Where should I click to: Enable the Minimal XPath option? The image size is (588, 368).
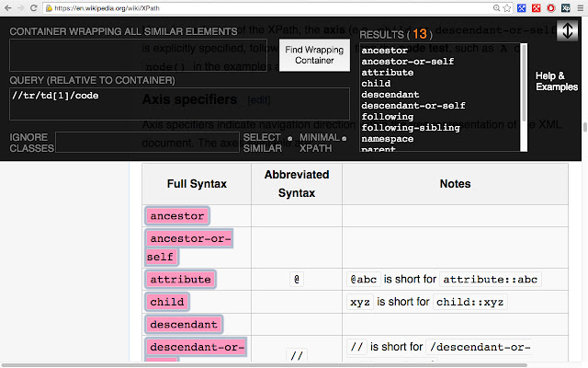pos(345,138)
